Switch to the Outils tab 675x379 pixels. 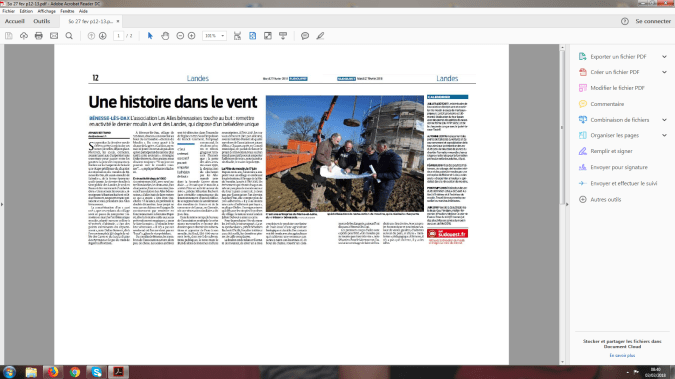(42, 21)
